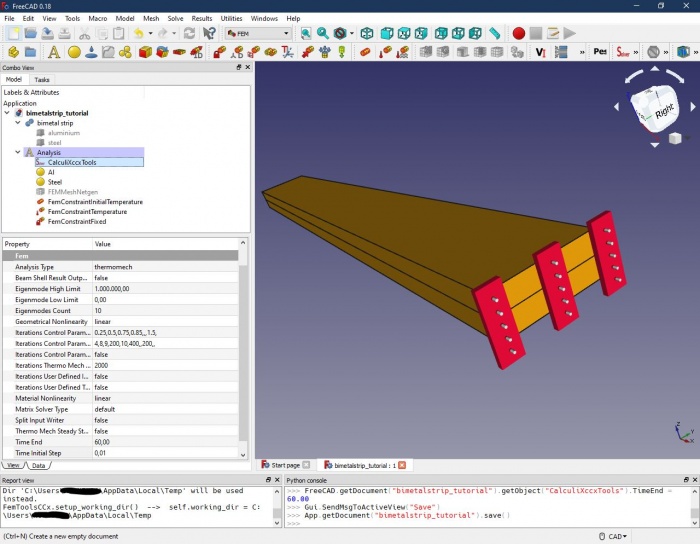Image resolution: width=700 pixels, height=544 pixels.
Task: Select FemConstraintTemperature tree item
Action: [87, 212]
